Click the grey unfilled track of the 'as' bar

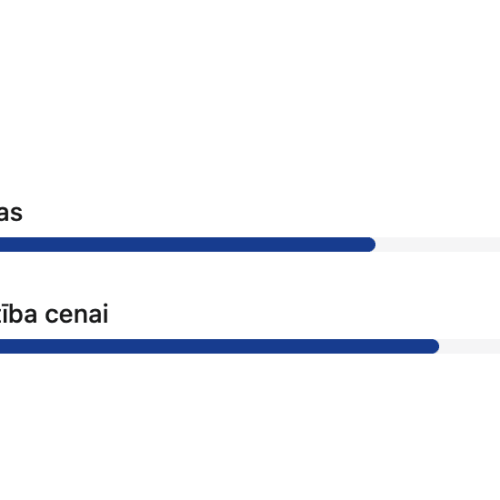tap(438, 244)
